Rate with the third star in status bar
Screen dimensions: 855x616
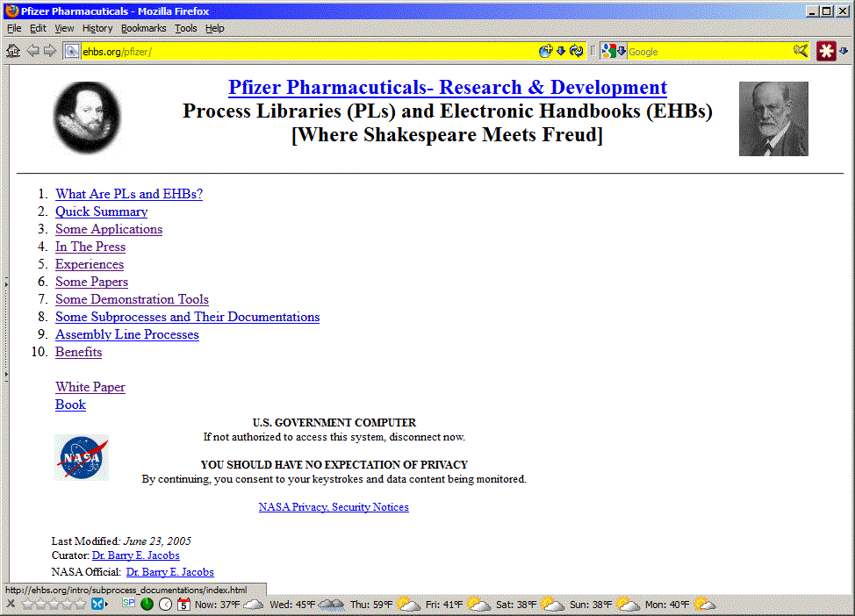coord(54,604)
